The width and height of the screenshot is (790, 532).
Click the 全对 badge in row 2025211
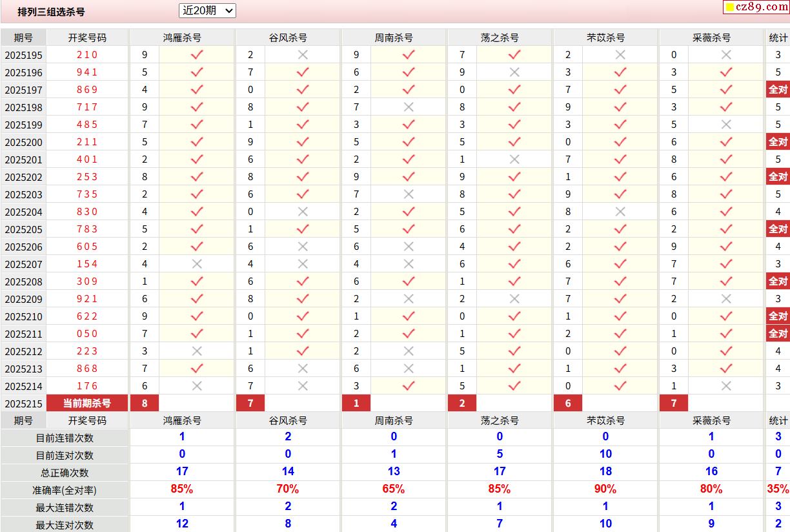tap(778, 334)
